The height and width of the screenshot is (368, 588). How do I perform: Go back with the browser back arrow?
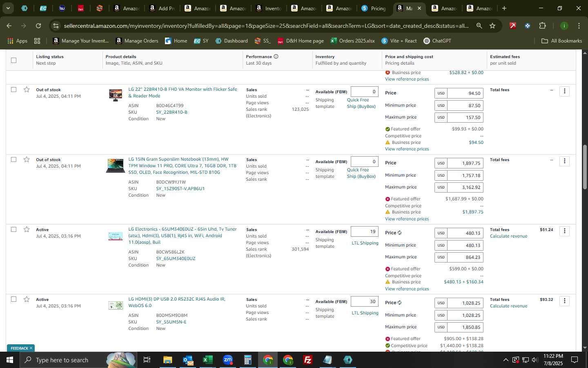click(9, 26)
